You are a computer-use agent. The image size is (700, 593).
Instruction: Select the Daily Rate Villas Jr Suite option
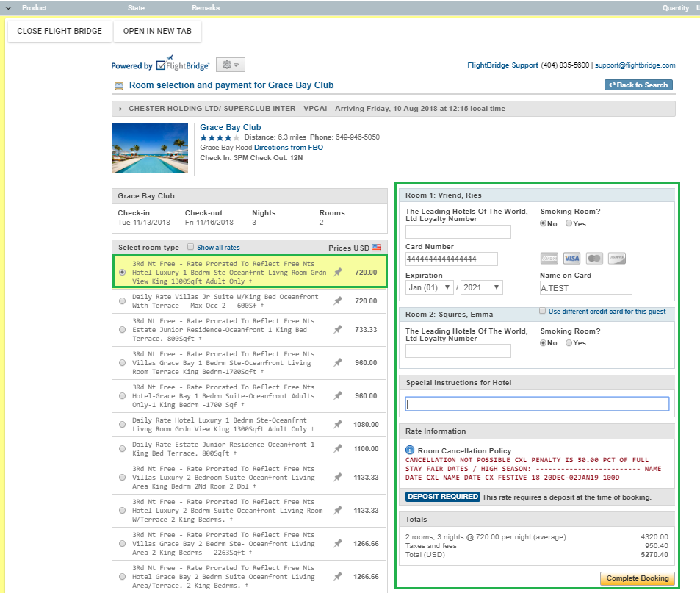pos(123,301)
